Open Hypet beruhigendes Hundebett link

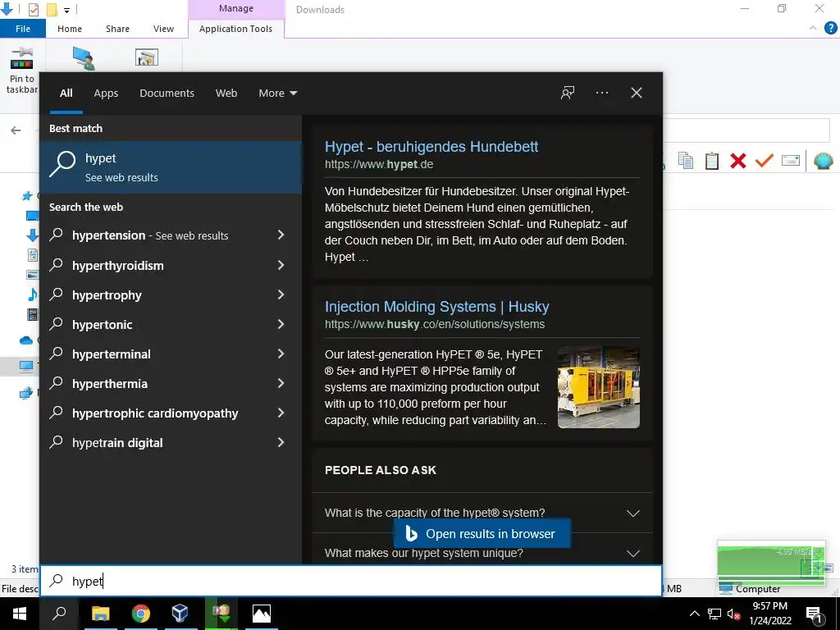pos(431,147)
